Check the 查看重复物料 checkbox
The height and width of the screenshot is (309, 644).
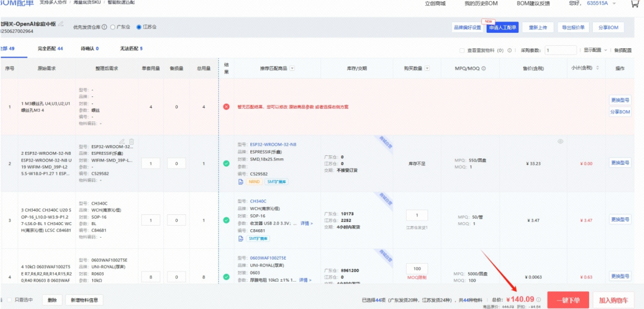click(462, 51)
